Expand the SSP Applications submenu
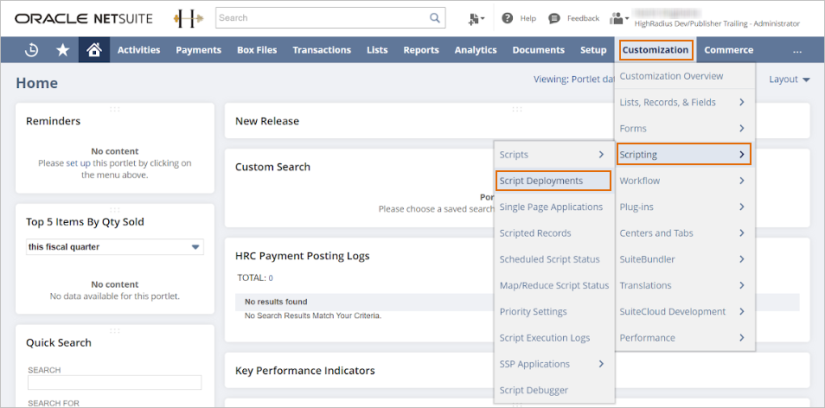This screenshot has width=825, height=408. pyautogui.click(x=554, y=364)
